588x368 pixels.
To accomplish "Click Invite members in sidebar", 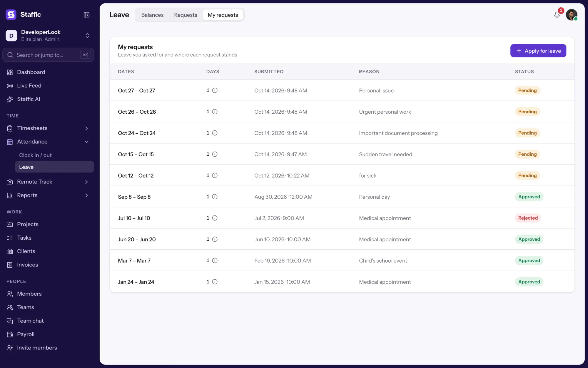I will coord(48,348).
